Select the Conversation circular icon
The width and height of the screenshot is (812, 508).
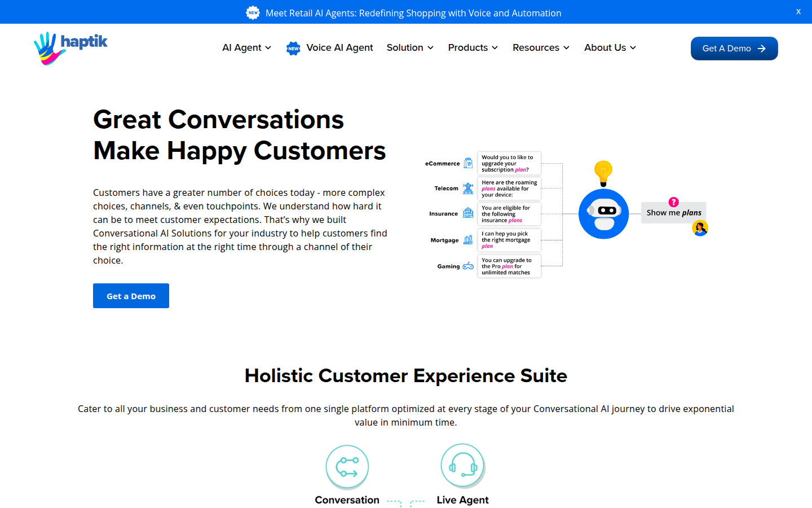pos(347,467)
